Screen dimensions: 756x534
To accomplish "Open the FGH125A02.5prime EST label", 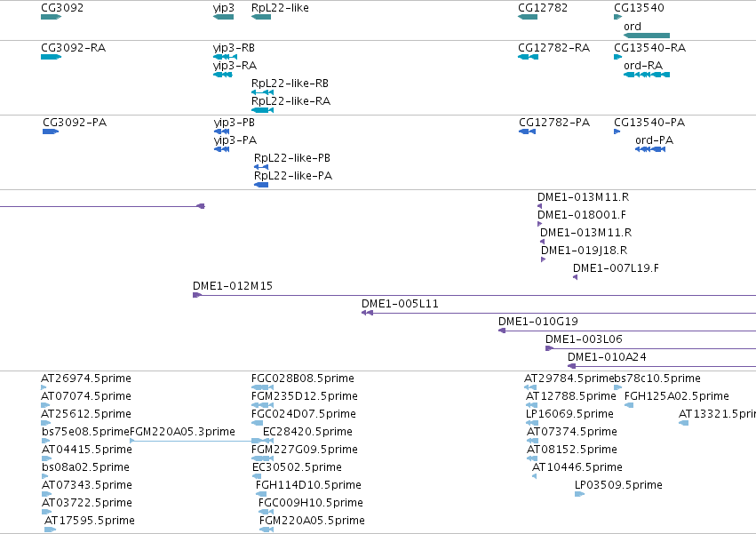I will tap(676, 396).
